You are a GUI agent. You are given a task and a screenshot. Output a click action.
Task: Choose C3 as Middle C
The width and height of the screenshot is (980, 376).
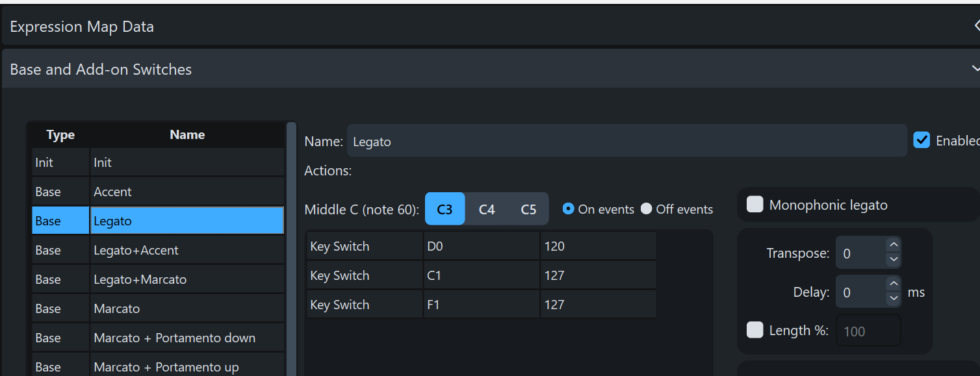pyautogui.click(x=445, y=209)
